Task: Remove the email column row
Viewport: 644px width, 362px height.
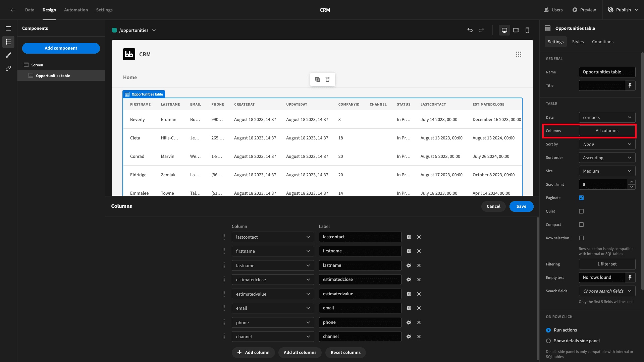Action: coord(419,308)
